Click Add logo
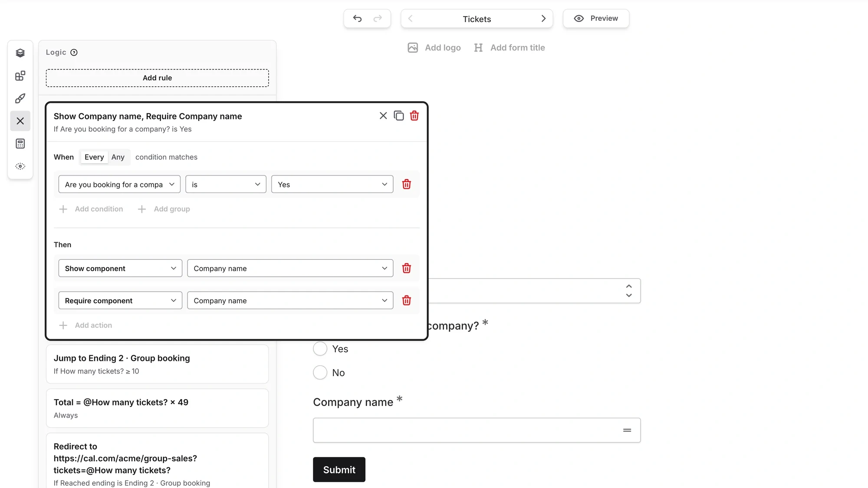This screenshot has width=868, height=488. point(434,48)
